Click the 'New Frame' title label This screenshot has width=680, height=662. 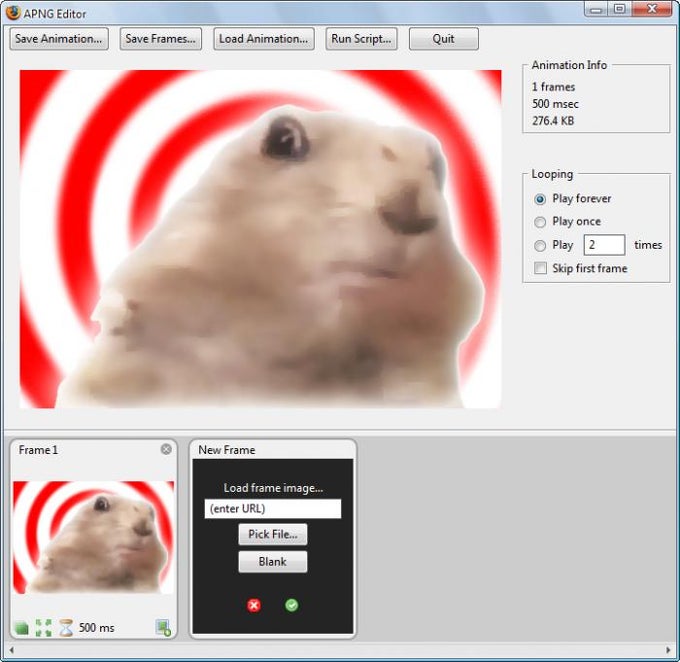tap(226, 450)
